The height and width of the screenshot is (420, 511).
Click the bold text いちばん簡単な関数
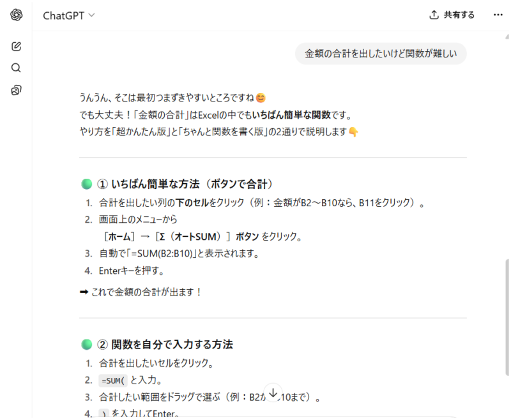tap(291, 115)
